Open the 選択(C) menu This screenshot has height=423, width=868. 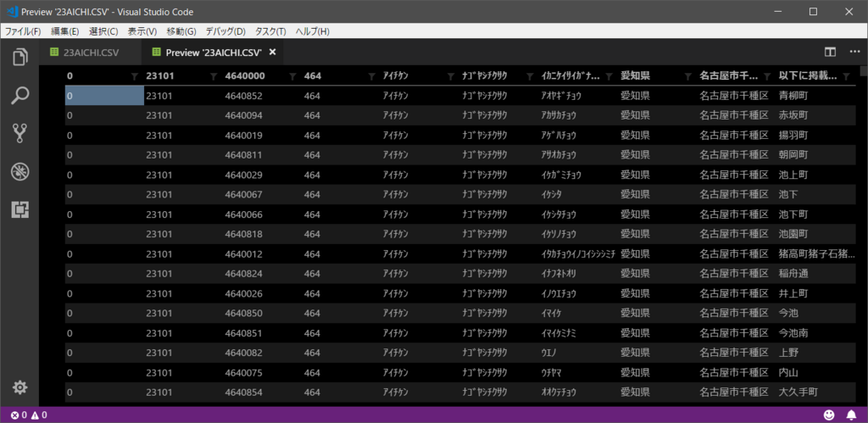pyautogui.click(x=103, y=31)
